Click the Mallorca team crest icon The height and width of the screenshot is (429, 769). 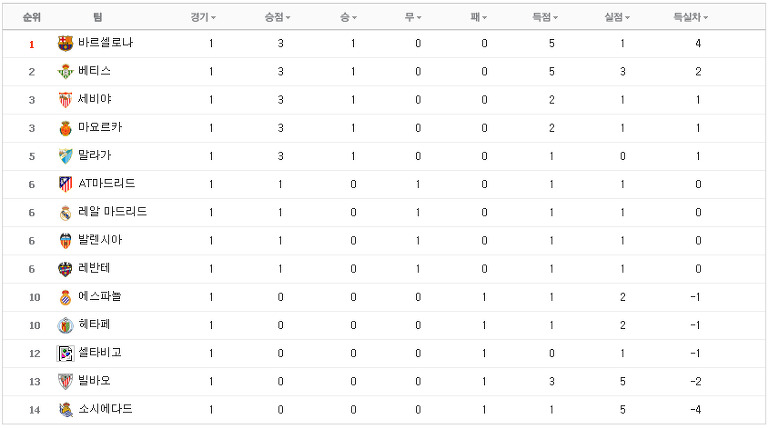[65, 128]
